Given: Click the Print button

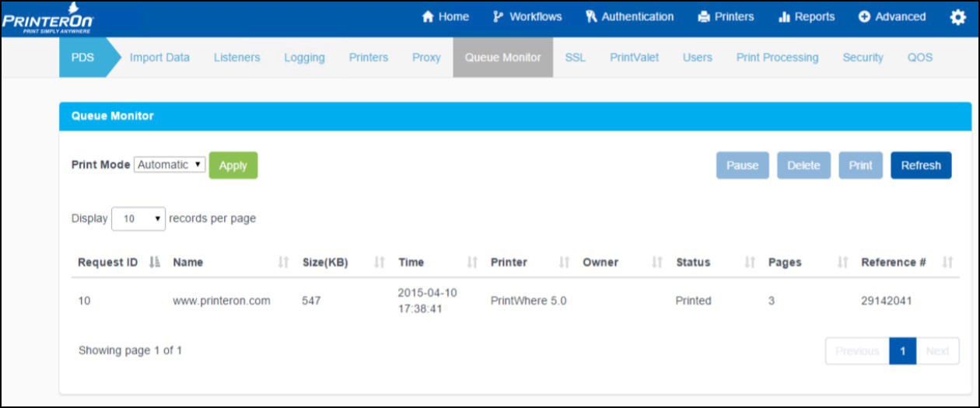Looking at the screenshot, I should point(860,165).
